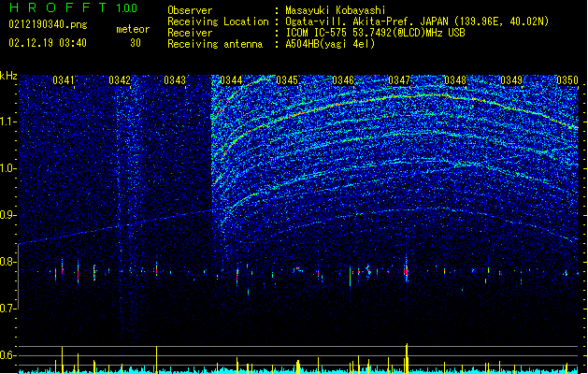Click time marker 0347
Screen dimensions: 588x374
399,80
